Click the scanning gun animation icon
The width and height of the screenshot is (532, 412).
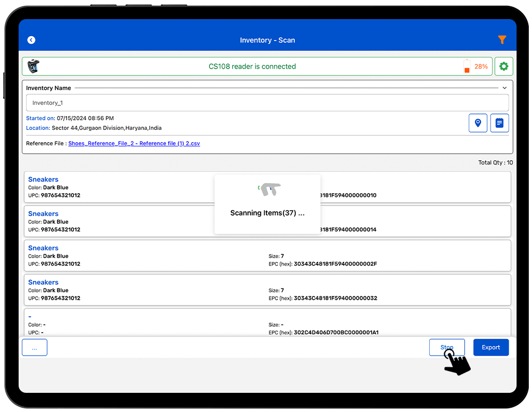pos(270,189)
